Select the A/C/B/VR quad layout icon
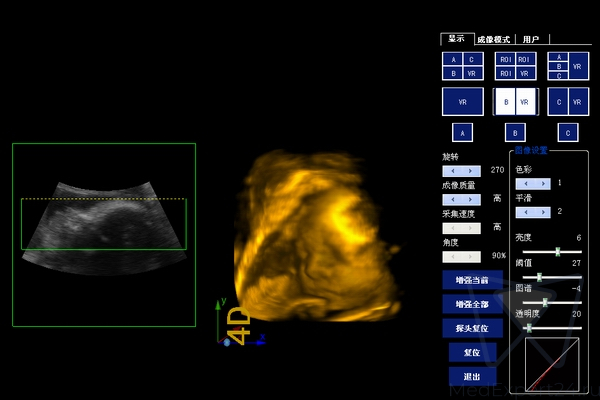The image size is (600, 400). pos(461,66)
